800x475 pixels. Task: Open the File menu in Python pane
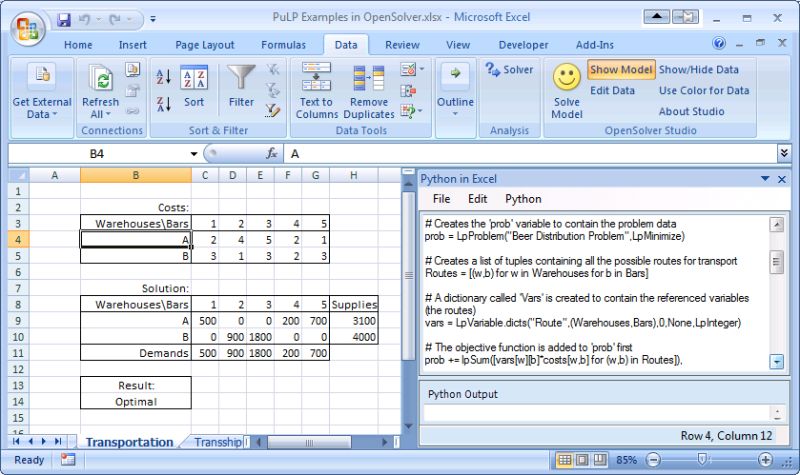point(441,199)
